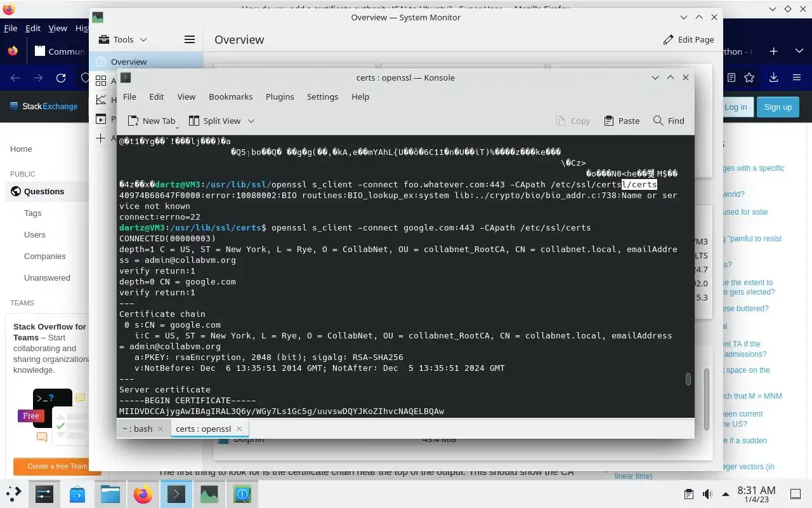Viewport: 812px width, 508px height.
Task: Launch Discover store from the taskbar
Action: point(77,493)
